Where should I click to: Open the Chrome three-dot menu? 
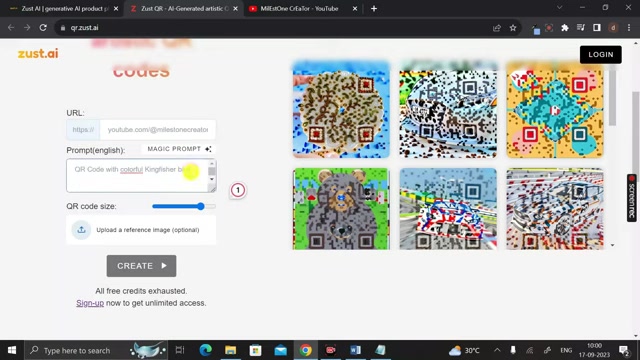tap(629, 28)
